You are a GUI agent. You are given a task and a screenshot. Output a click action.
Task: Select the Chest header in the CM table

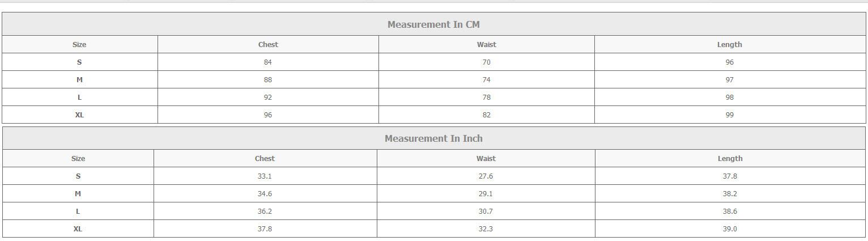pos(268,44)
